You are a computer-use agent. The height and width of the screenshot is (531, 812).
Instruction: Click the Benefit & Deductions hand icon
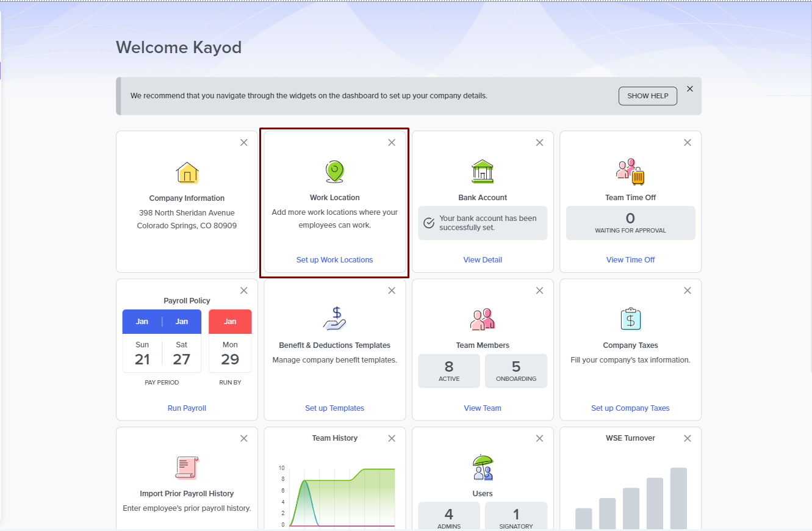pyautogui.click(x=334, y=319)
